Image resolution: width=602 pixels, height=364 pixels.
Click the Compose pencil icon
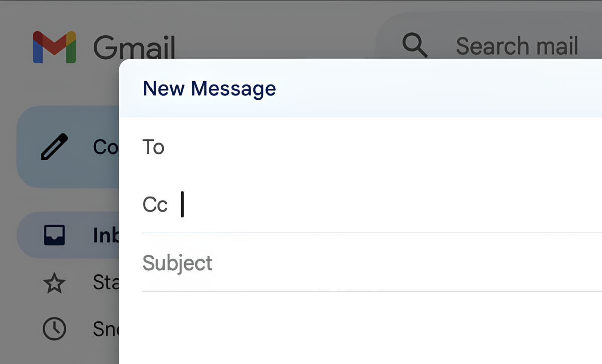[54, 147]
